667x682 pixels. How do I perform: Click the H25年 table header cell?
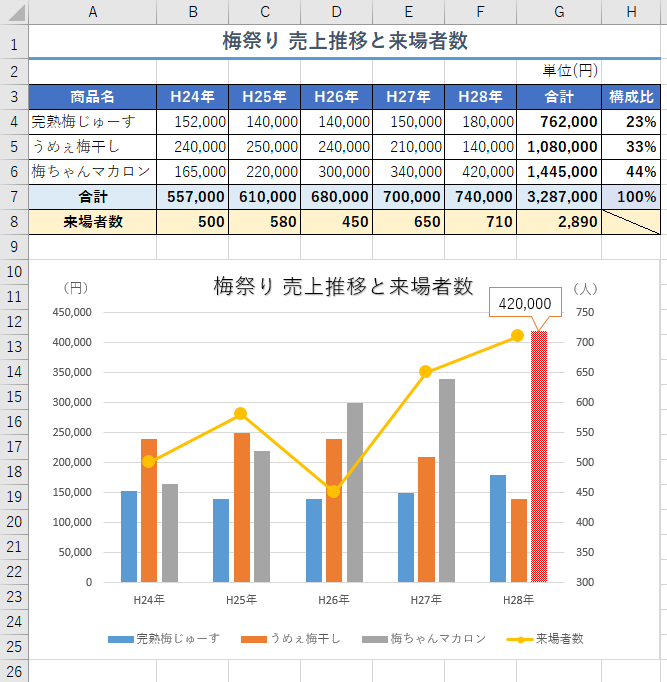(x=264, y=97)
